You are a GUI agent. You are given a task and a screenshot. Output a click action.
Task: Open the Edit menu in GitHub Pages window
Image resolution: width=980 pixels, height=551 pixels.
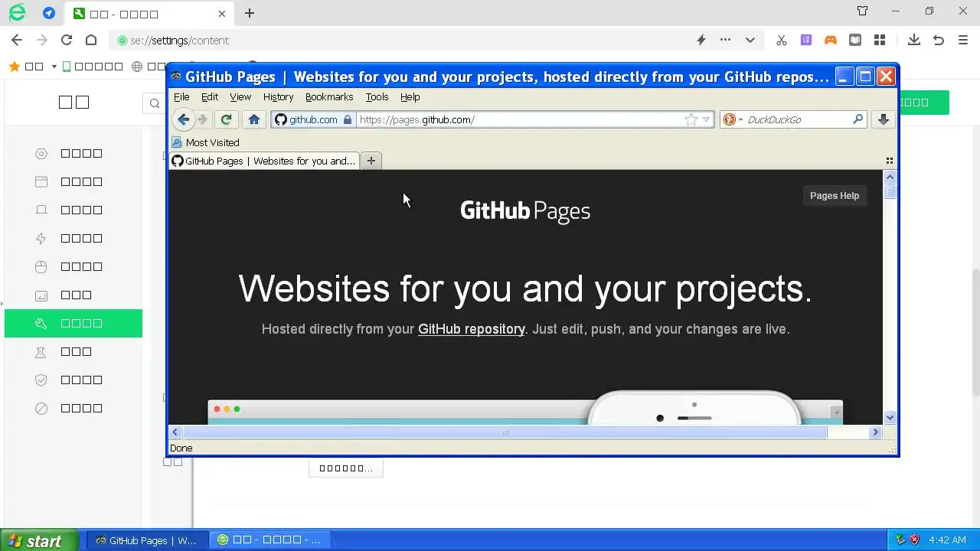coord(210,97)
